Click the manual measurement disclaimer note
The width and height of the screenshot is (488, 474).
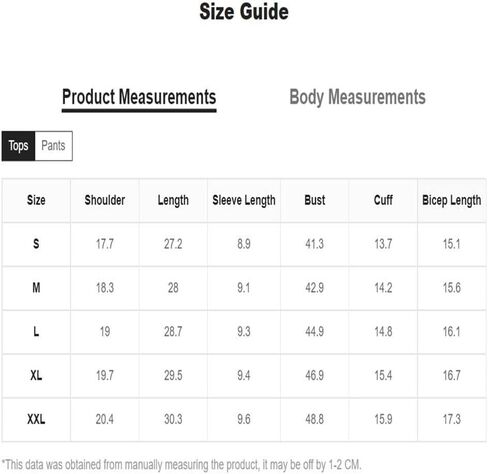tap(182, 465)
